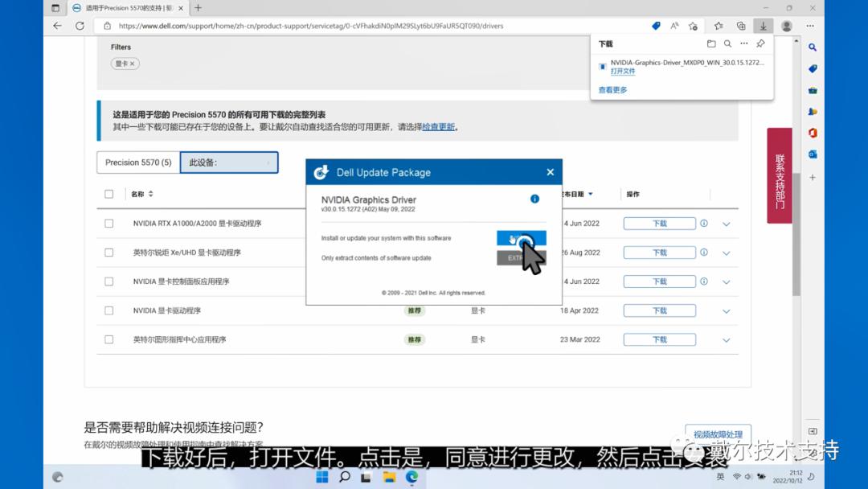Click inside the browser address bar
The image size is (868, 489).
(x=321, y=26)
